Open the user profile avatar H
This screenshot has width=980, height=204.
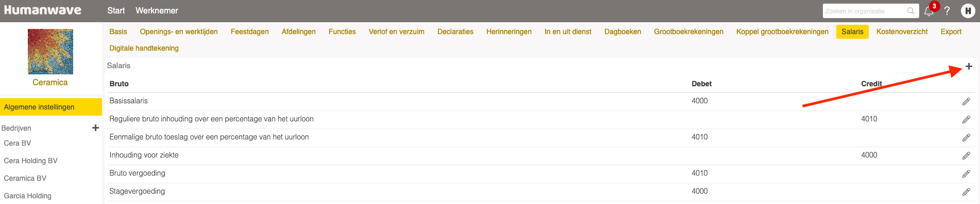(968, 11)
